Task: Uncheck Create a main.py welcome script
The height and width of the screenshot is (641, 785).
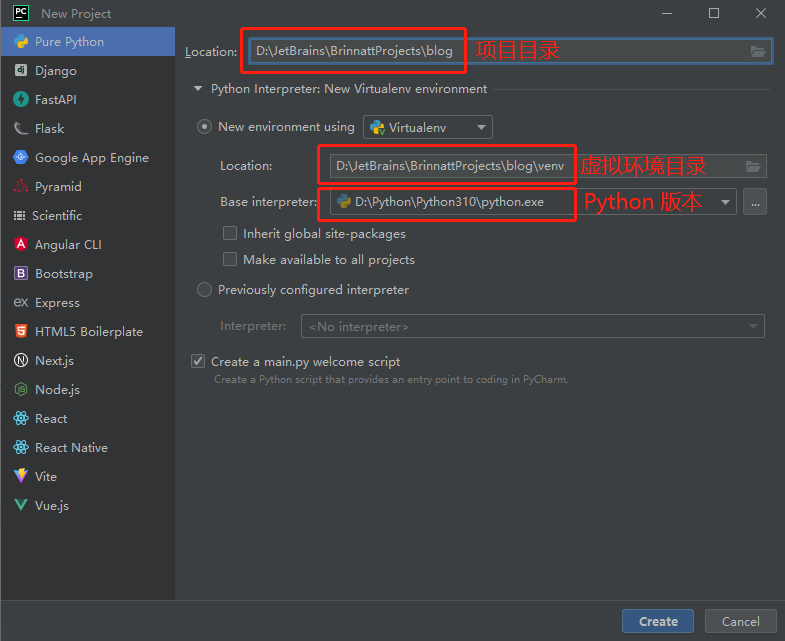Action: tap(198, 361)
